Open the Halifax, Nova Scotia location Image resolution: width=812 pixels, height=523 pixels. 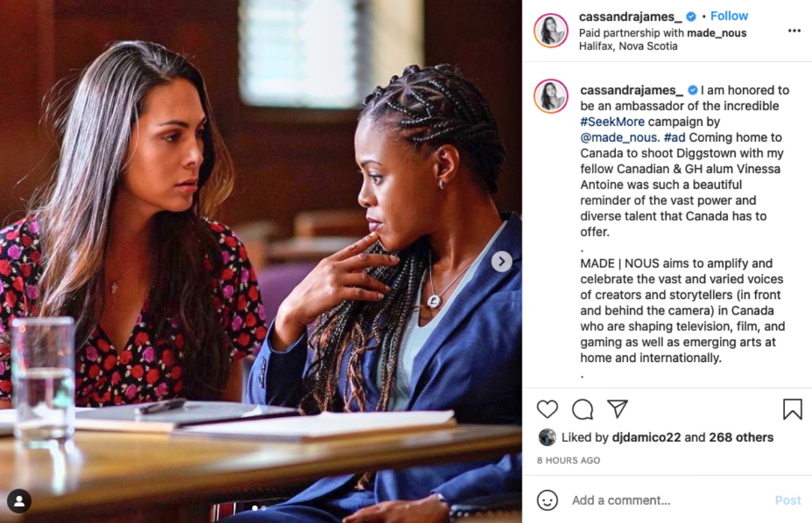pos(628,46)
